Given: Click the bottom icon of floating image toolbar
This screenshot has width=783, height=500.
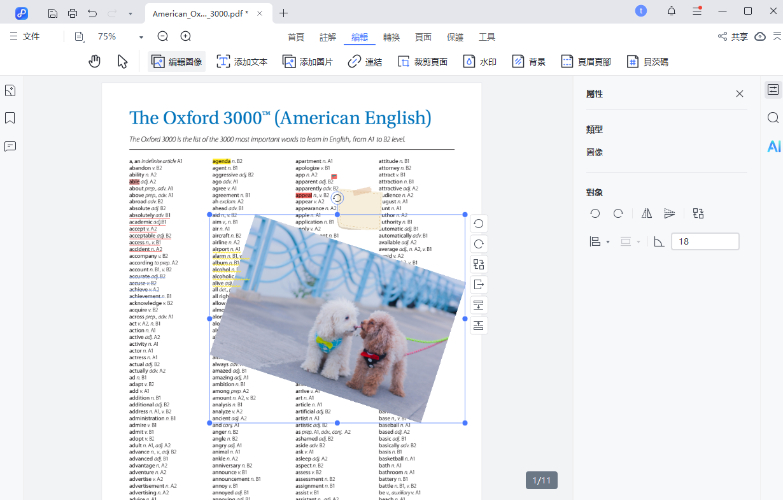Looking at the screenshot, I should click(479, 326).
